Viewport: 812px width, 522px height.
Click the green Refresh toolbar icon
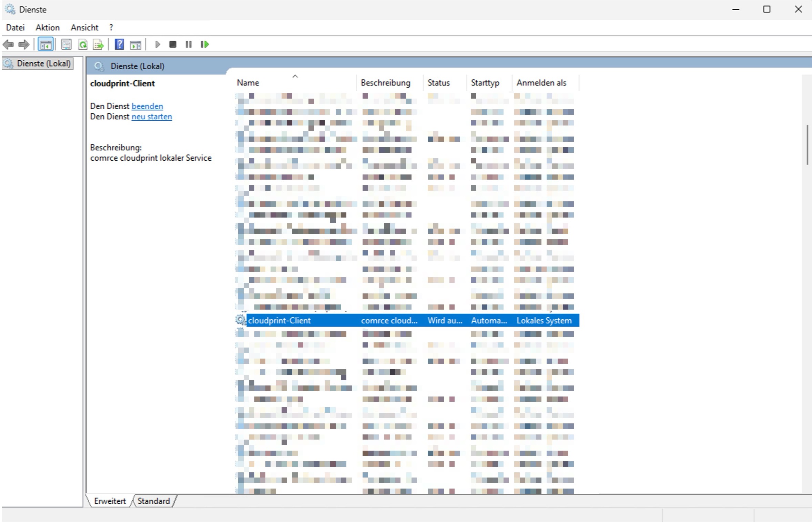click(83, 44)
